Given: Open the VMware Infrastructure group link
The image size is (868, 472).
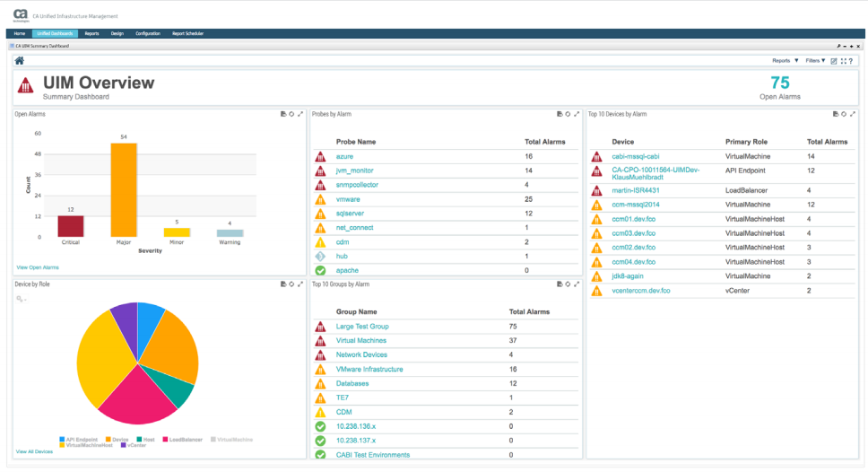Looking at the screenshot, I should [369, 370].
